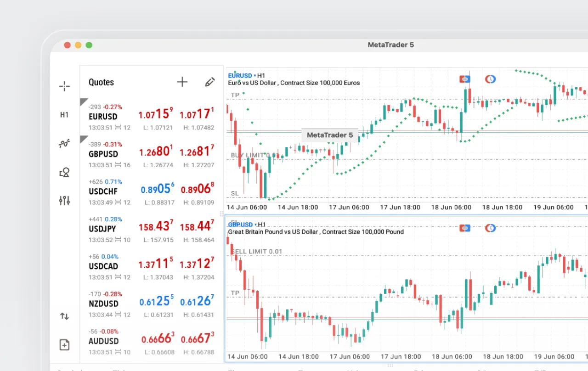Click the new order document-plus icon
This screenshot has height=371, width=588.
(x=64, y=345)
